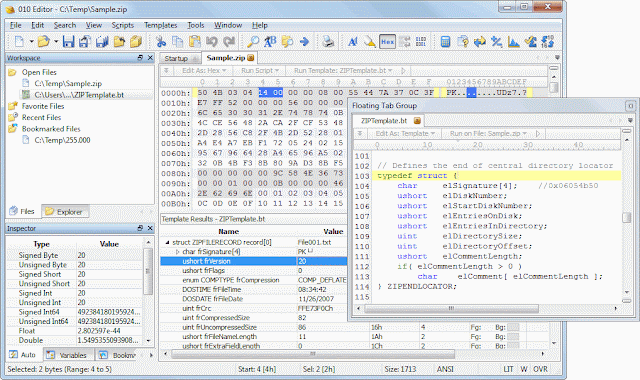The image size is (640, 380).
Task: Click the Save All disks icon
Action: pyautogui.click(x=102, y=41)
